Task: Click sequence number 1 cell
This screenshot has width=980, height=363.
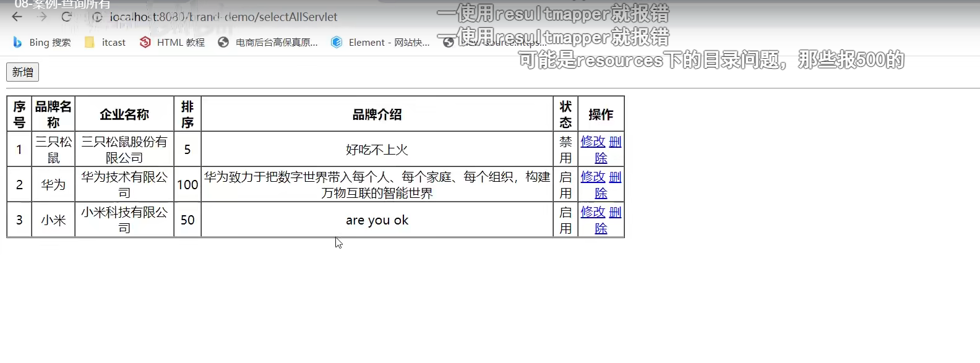Action: pyautogui.click(x=19, y=150)
